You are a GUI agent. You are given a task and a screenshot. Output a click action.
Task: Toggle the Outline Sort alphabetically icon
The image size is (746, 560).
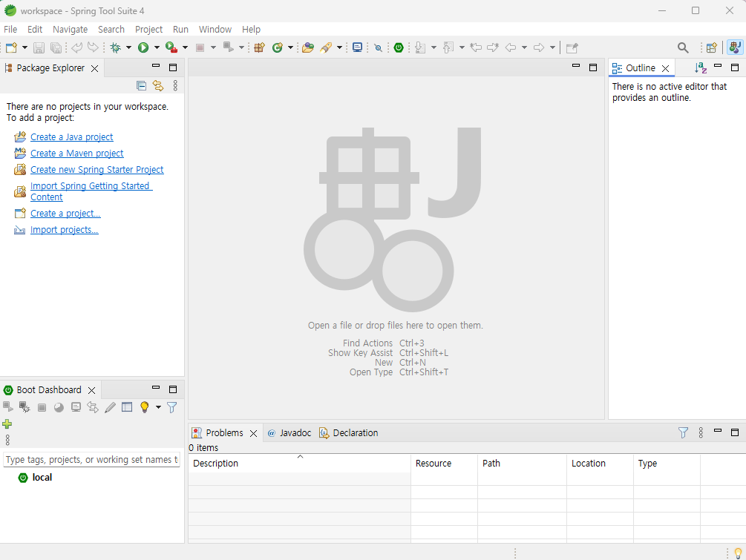(700, 68)
